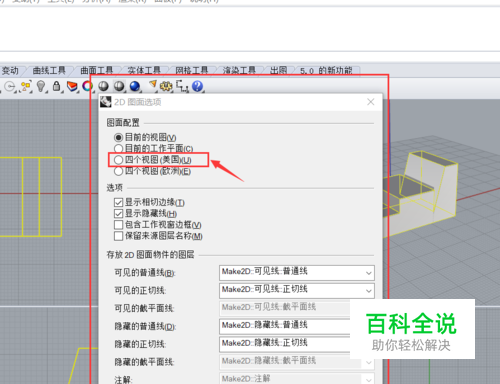Enable 保留来源图层名称 checkbox
This screenshot has width=500, height=384.
[x=118, y=236]
